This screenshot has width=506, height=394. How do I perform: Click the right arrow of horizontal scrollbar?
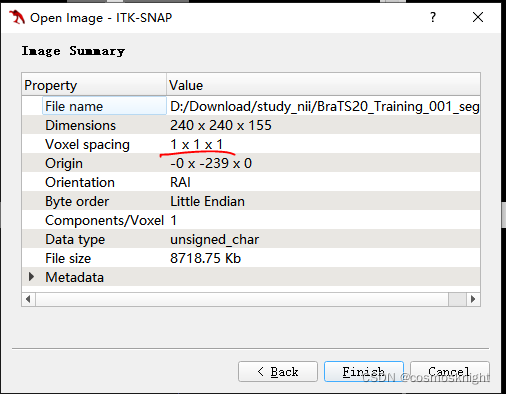(473, 299)
